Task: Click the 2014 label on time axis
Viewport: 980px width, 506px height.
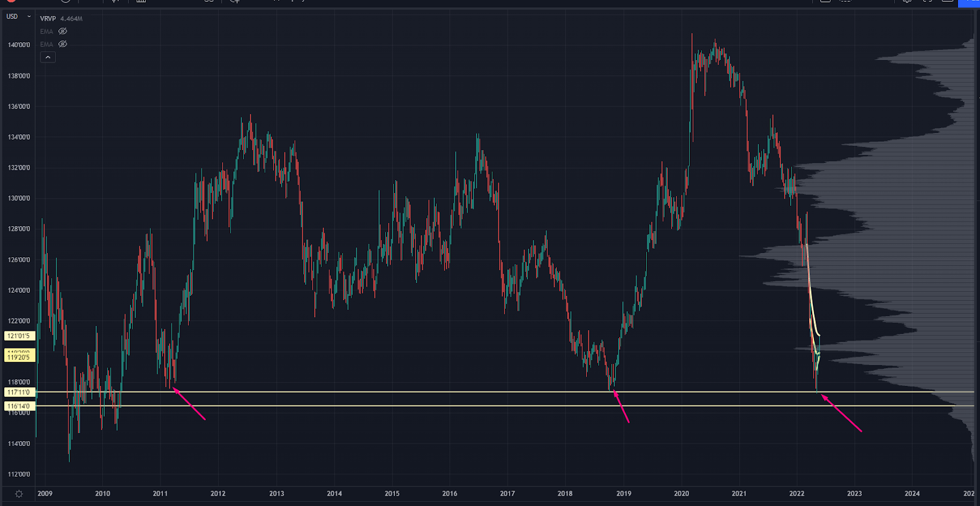Action: (x=334, y=494)
